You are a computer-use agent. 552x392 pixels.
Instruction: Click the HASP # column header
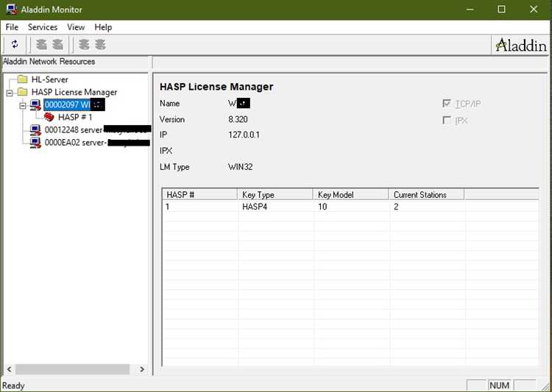pos(199,195)
